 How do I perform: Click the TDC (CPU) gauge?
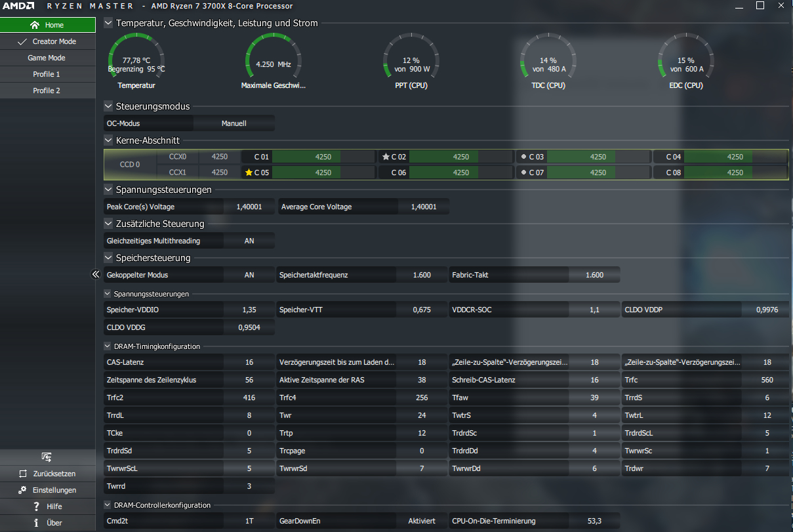(548, 62)
